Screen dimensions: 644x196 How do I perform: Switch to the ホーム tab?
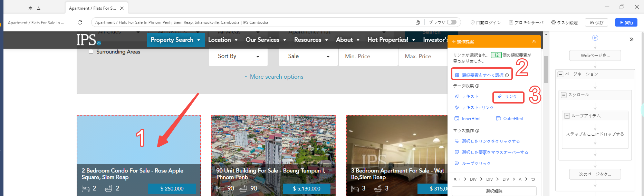point(34,8)
